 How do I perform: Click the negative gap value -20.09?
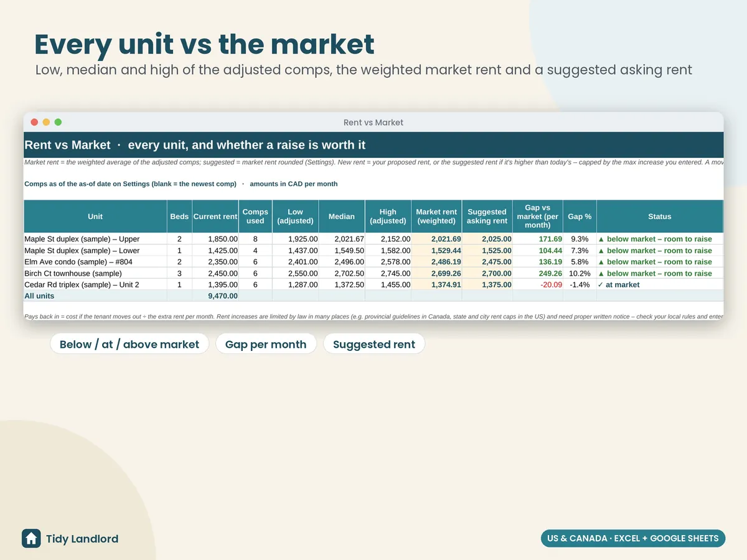pos(538,284)
